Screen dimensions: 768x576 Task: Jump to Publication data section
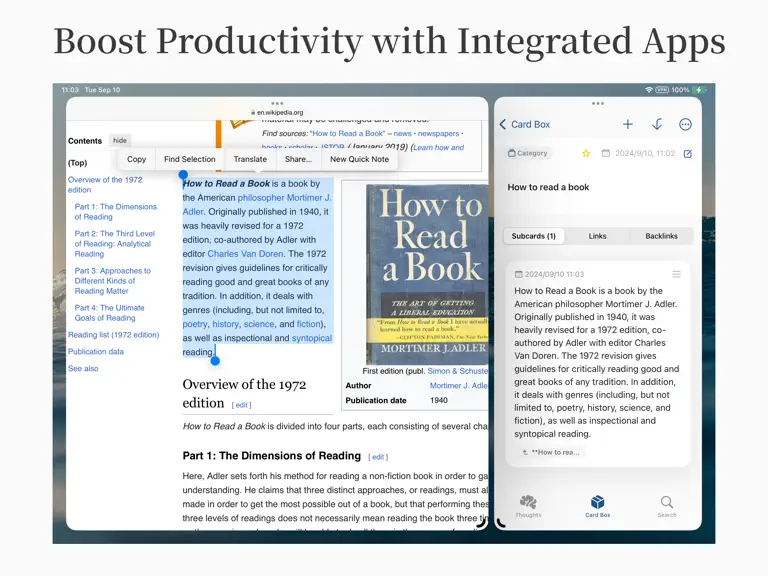pyautogui.click(x=96, y=352)
